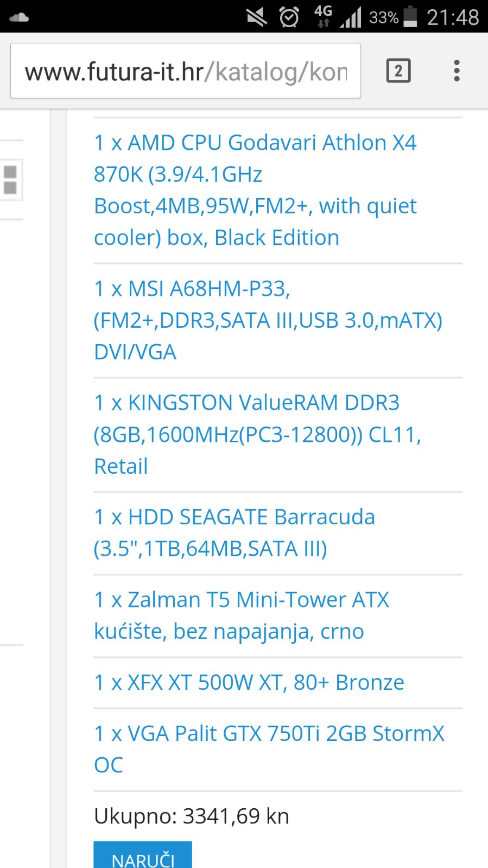This screenshot has width=488, height=868.
Task: Tap the 21:48 status bar clock
Action: [453, 17]
